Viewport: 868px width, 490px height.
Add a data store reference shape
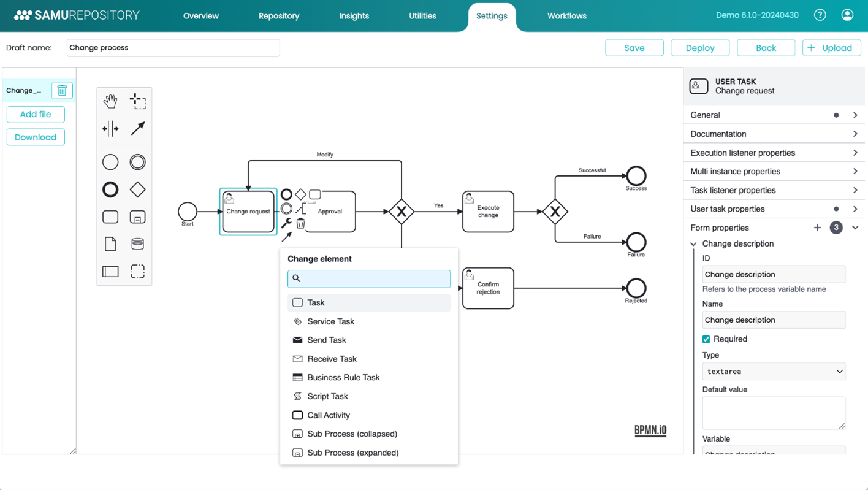(x=137, y=244)
